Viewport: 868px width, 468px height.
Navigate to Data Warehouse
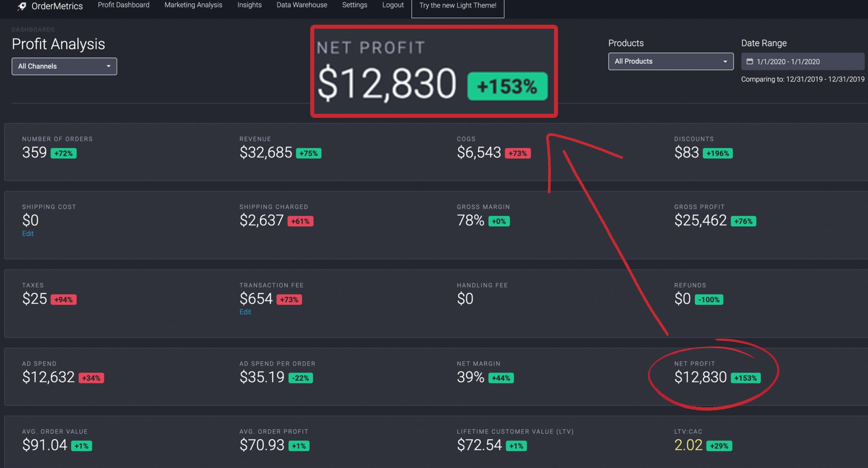(x=302, y=5)
